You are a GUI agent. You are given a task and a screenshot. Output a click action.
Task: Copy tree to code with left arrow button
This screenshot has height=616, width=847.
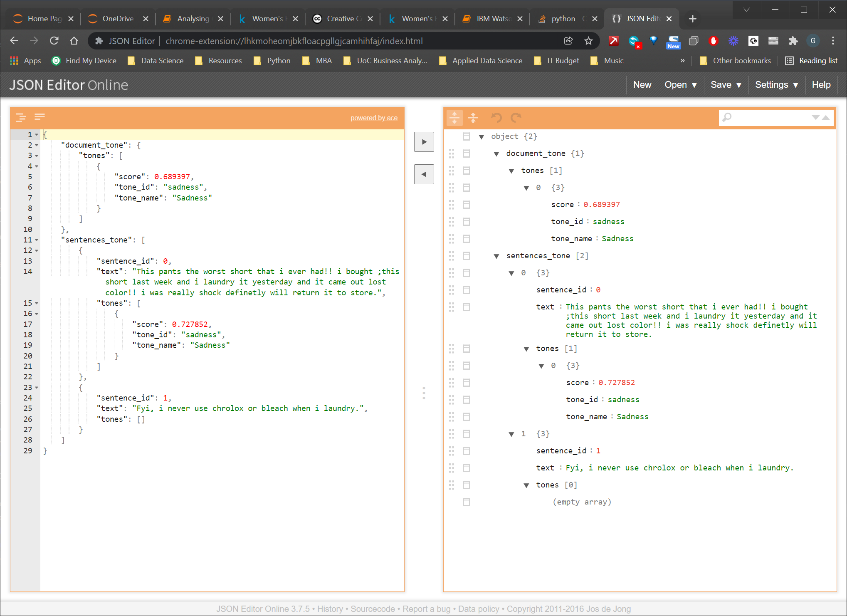(x=424, y=174)
